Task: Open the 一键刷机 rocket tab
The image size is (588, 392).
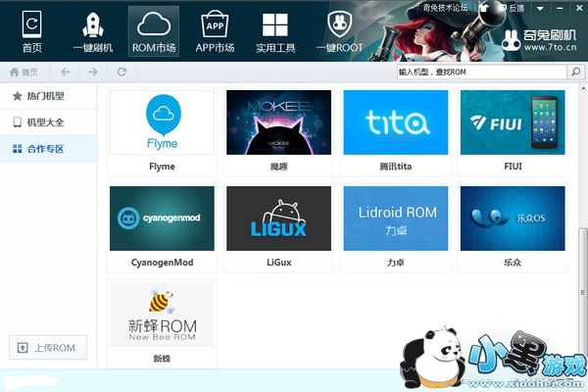Action: tap(93, 31)
